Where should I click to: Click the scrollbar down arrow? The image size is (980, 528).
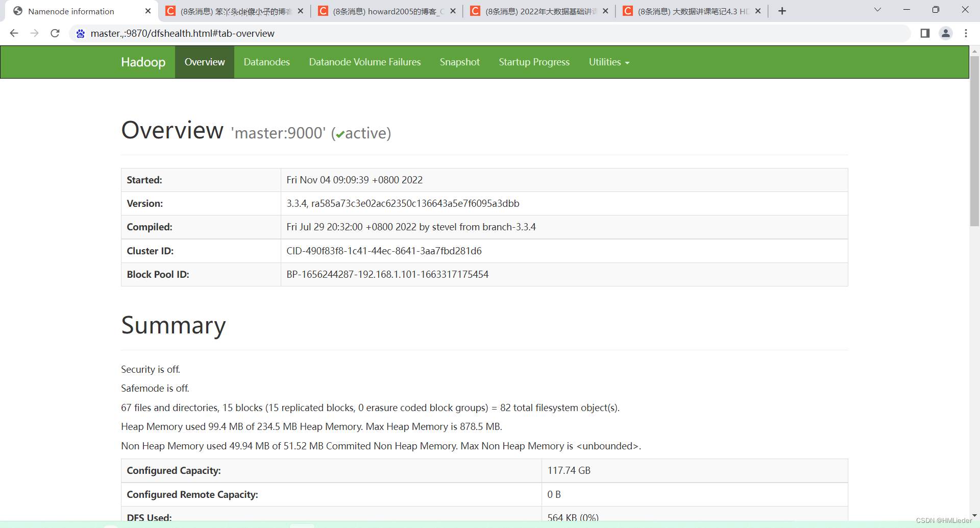point(974,515)
